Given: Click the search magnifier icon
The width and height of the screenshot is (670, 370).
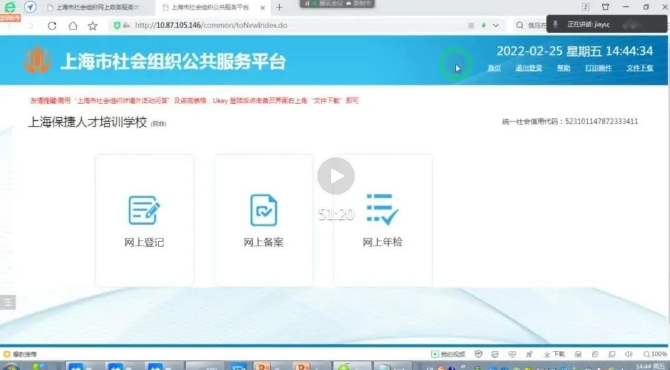Looking at the screenshot, I should 520,26.
